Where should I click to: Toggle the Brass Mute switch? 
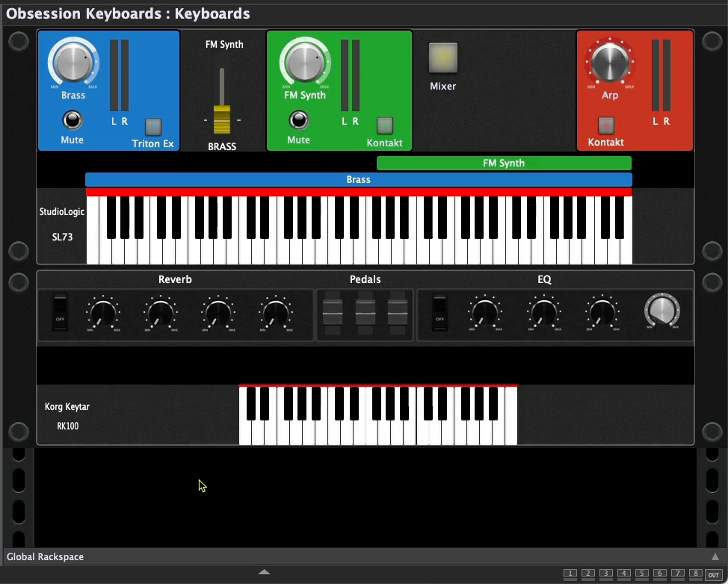coord(72,120)
